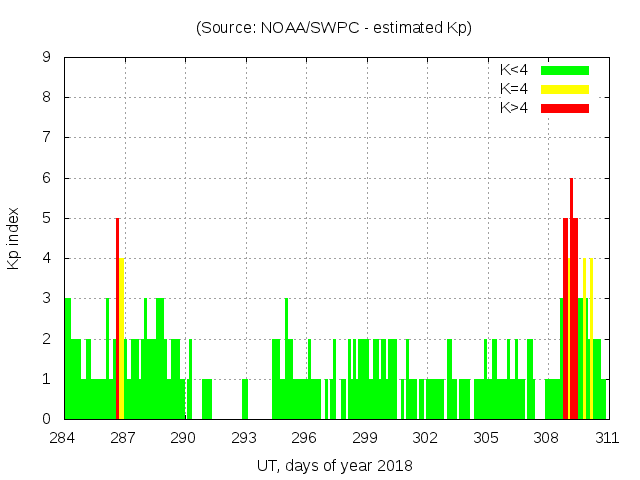Screen dimensions: 640x480
Task: Click the chart title mentioning NOAA/SWPC
Action: (x=334, y=27)
